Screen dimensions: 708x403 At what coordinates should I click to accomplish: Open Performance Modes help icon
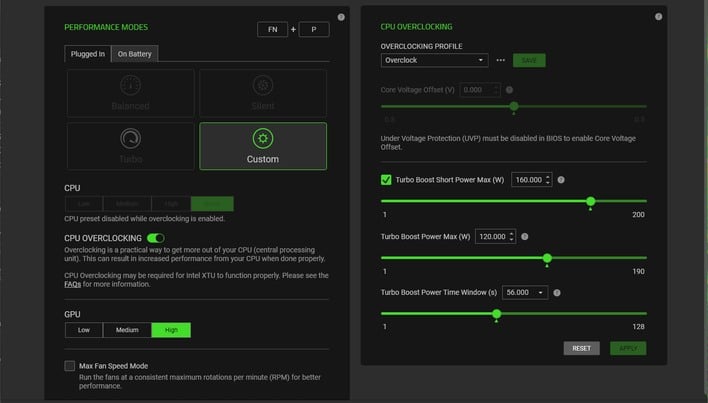341,17
